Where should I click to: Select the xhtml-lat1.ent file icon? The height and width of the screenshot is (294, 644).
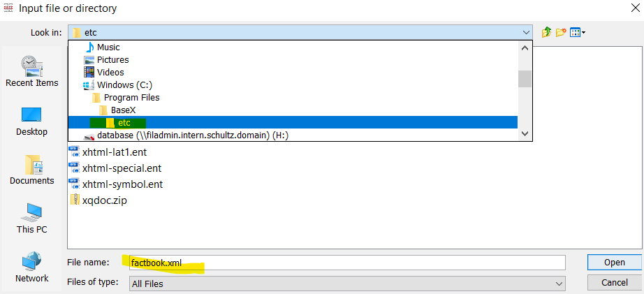(x=75, y=152)
